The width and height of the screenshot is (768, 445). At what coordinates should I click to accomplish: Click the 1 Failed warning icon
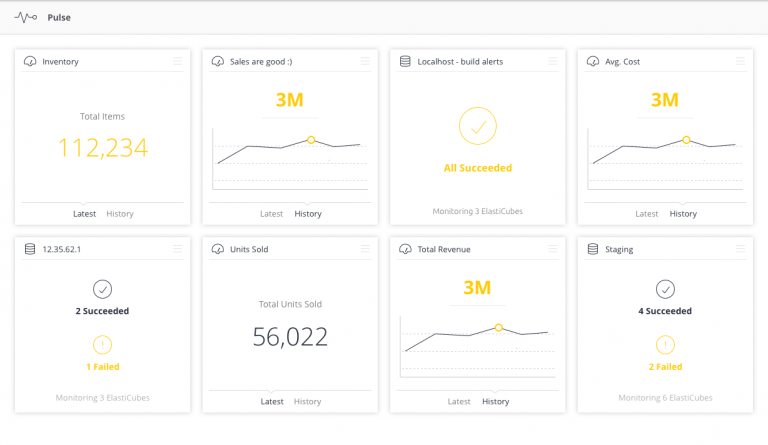click(x=102, y=345)
